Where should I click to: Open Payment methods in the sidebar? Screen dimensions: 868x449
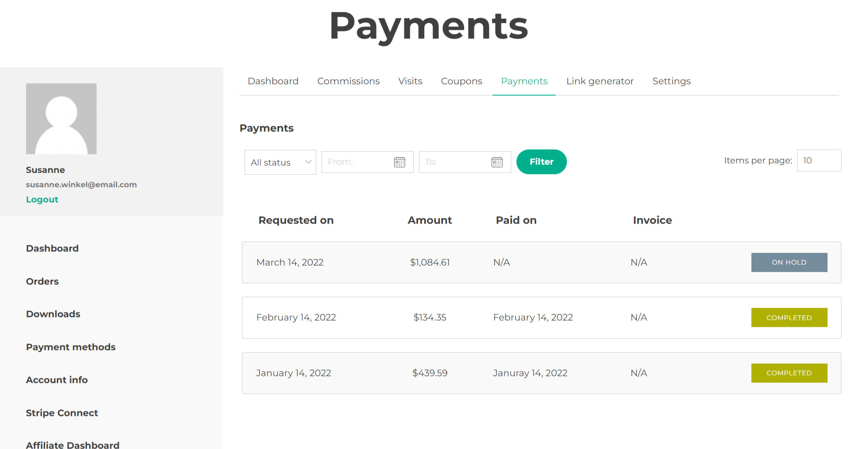coord(71,347)
